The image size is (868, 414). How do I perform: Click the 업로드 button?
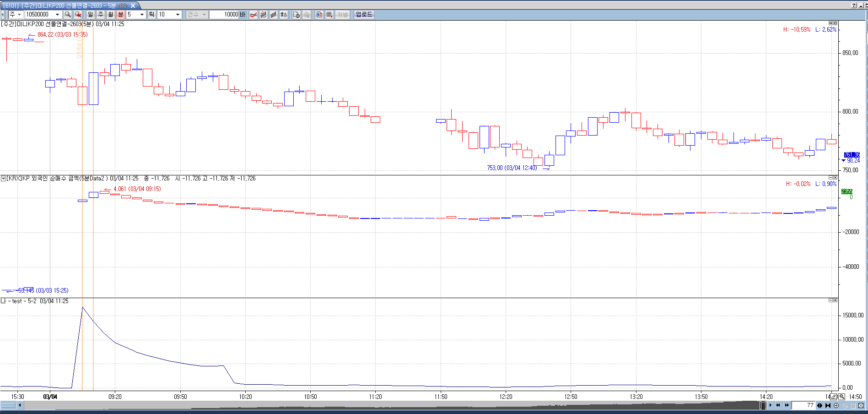pos(364,15)
